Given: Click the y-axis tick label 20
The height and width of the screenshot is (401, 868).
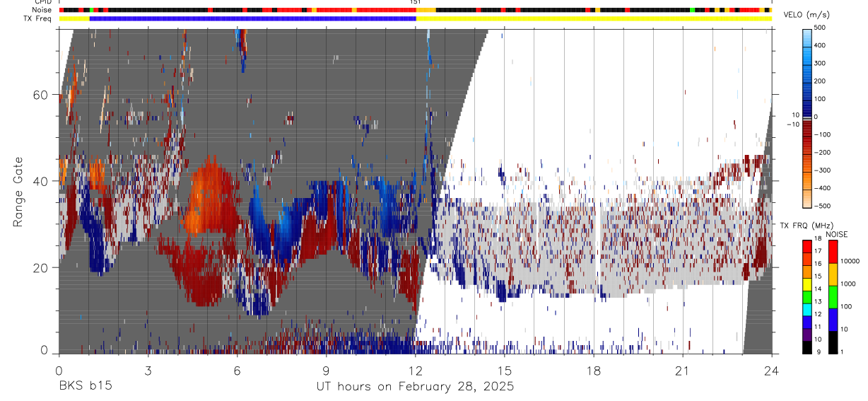Looking at the screenshot, I should 42,268.
